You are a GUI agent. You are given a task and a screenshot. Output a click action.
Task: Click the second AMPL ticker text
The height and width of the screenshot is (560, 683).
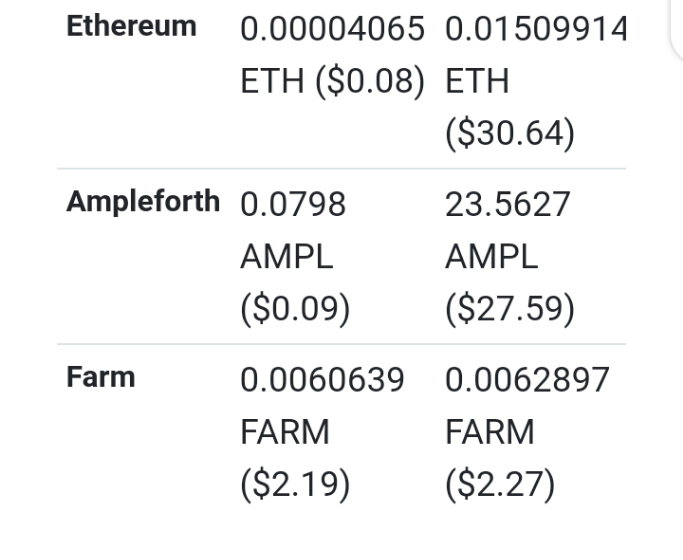coord(491,257)
